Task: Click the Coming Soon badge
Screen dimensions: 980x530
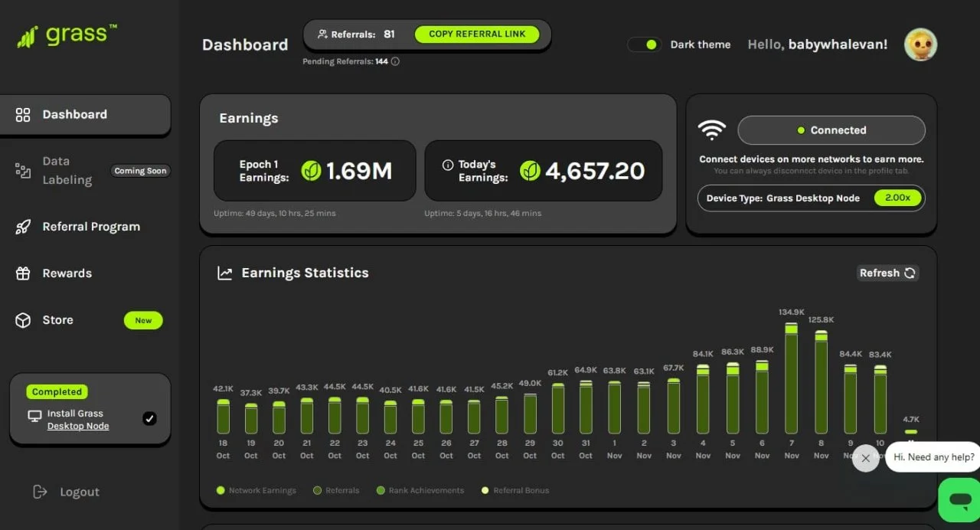Action: (x=140, y=171)
